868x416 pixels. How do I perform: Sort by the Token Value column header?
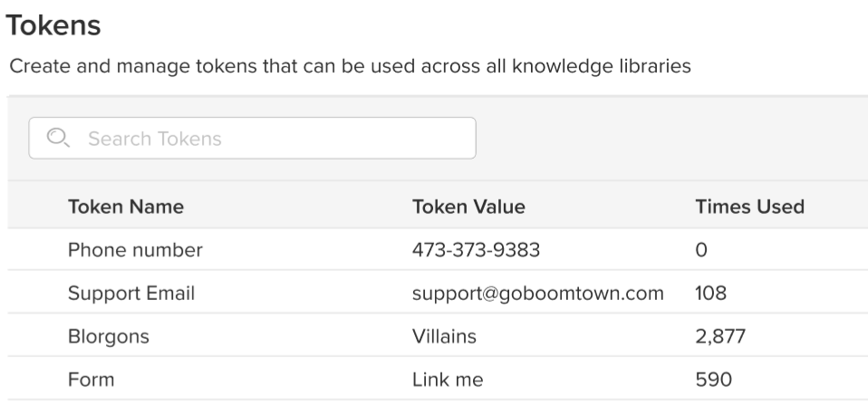(468, 207)
